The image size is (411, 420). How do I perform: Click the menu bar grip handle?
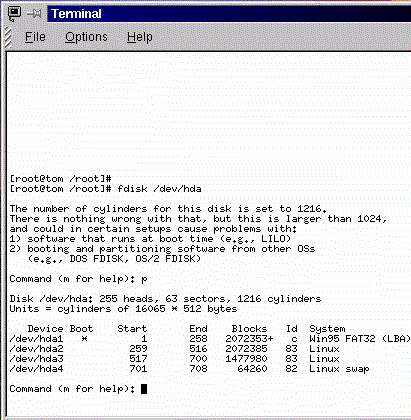click(x=8, y=37)
